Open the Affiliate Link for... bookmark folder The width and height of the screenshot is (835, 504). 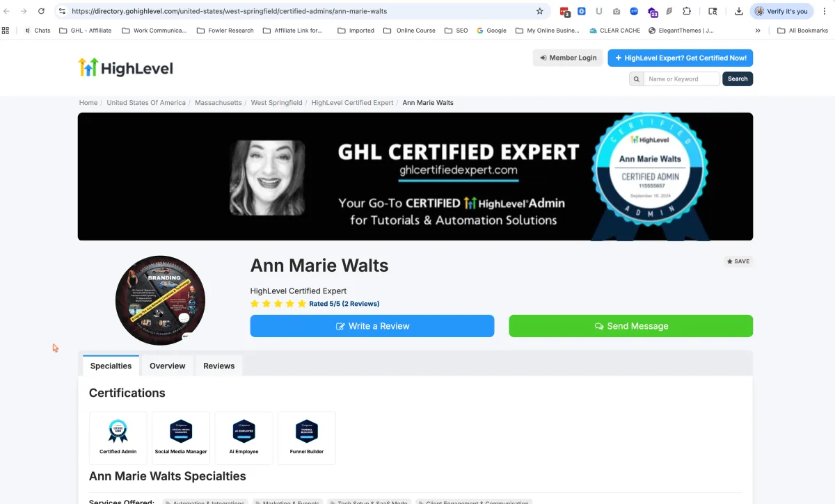point(292,31)
